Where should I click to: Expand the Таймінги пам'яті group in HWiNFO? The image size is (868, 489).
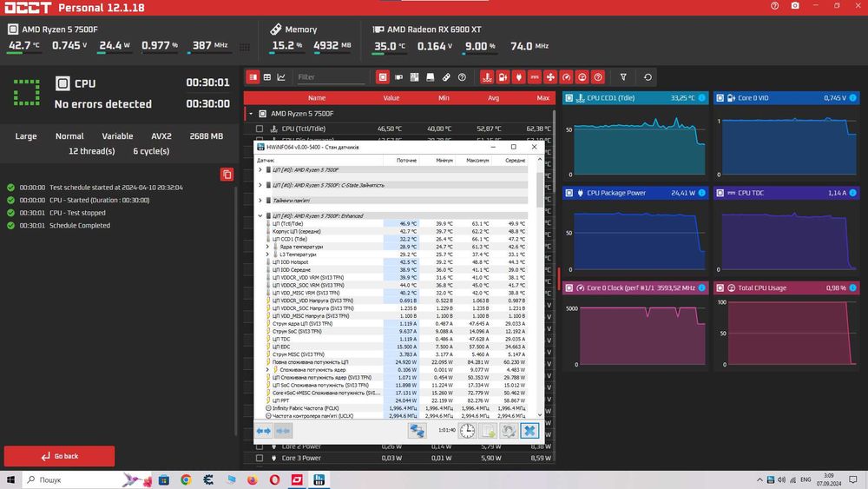pos(260,201)
